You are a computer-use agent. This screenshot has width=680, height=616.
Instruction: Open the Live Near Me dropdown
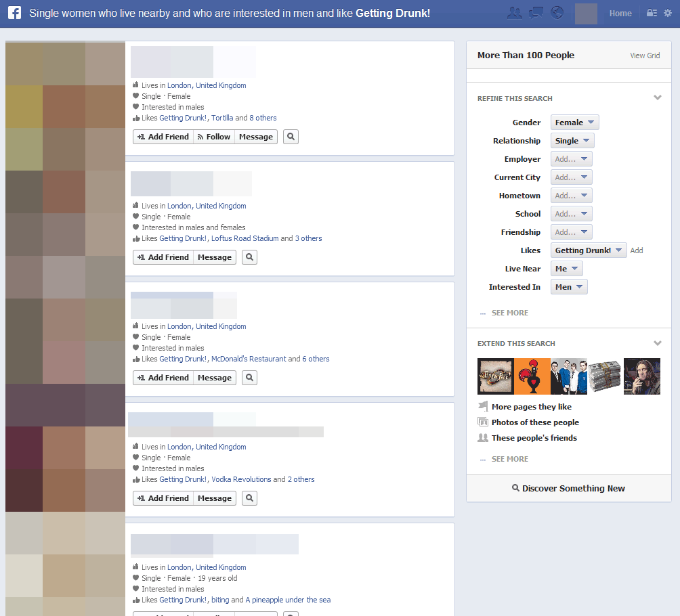coord(566,268)
